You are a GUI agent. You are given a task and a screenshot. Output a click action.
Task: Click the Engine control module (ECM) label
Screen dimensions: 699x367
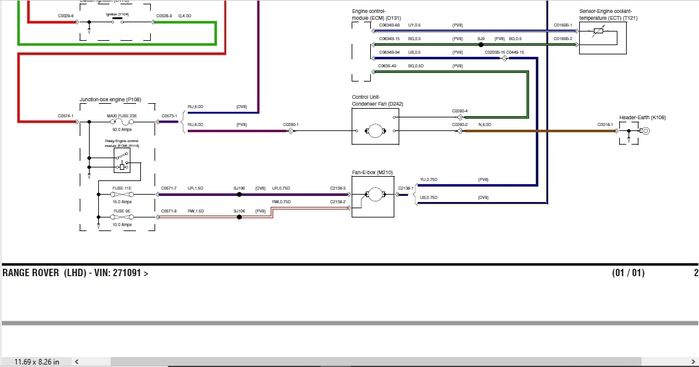[376, 15]
